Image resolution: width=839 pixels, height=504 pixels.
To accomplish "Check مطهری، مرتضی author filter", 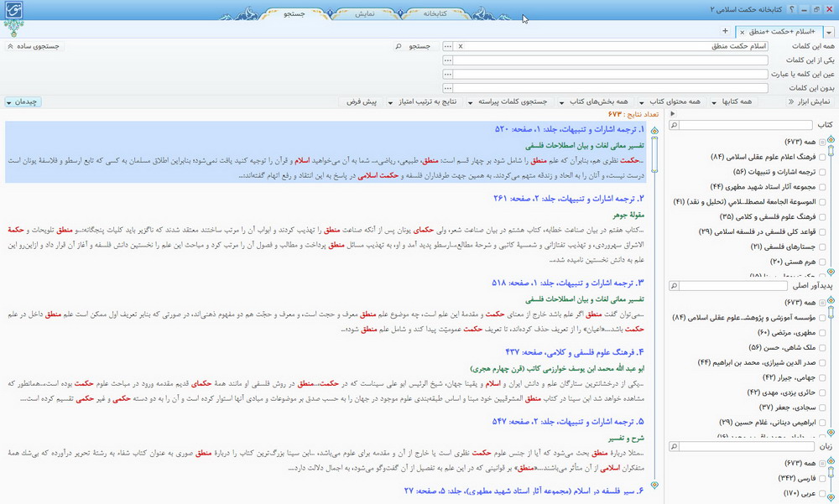I will [822, 333].
